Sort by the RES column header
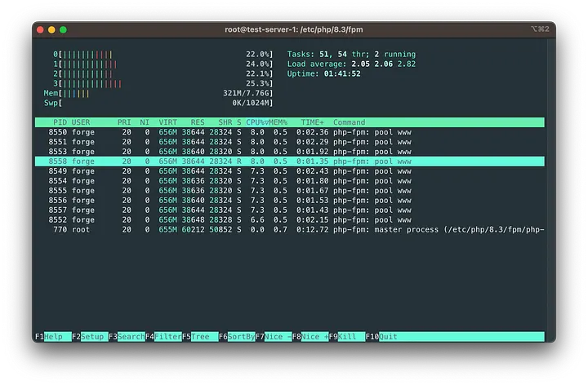The image size is (588, 385). point(198,122)
